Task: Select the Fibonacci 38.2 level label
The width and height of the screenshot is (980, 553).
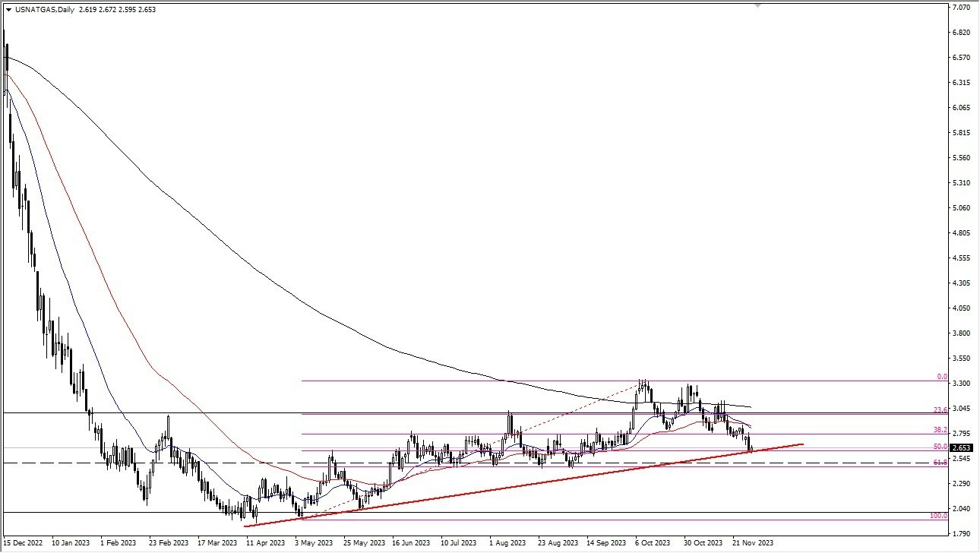Action: (x=940, y=430)
